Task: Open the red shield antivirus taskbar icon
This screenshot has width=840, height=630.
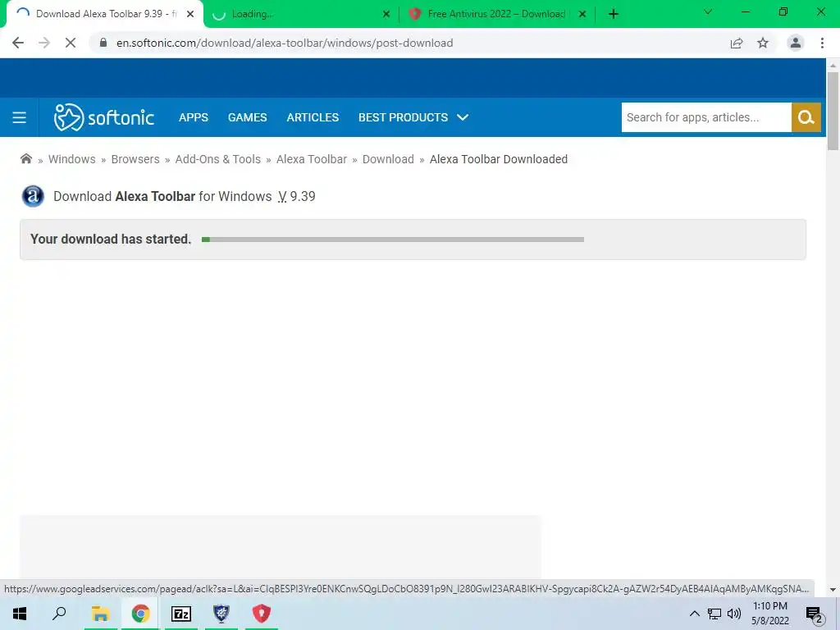Action: (x=262, y=614)
